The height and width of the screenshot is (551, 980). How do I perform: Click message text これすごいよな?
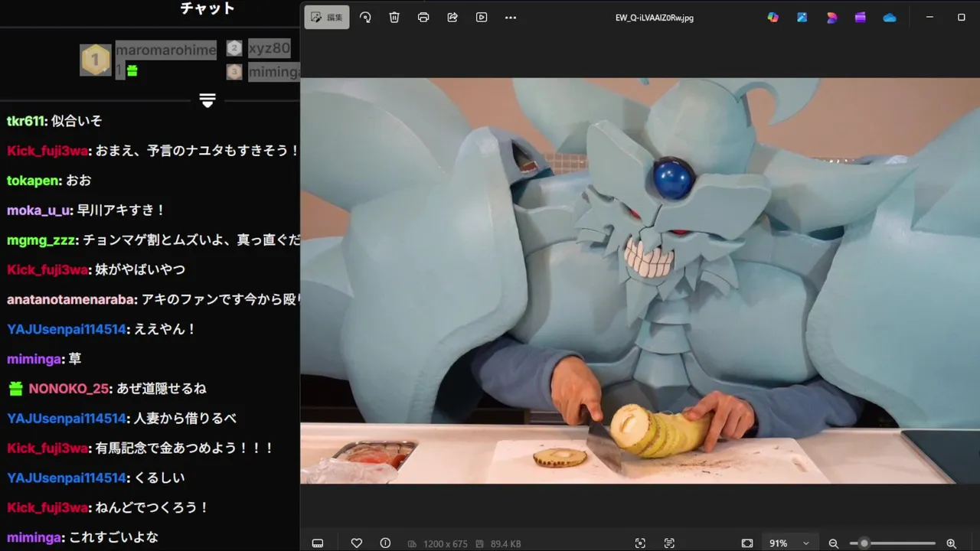coord(113,538)
